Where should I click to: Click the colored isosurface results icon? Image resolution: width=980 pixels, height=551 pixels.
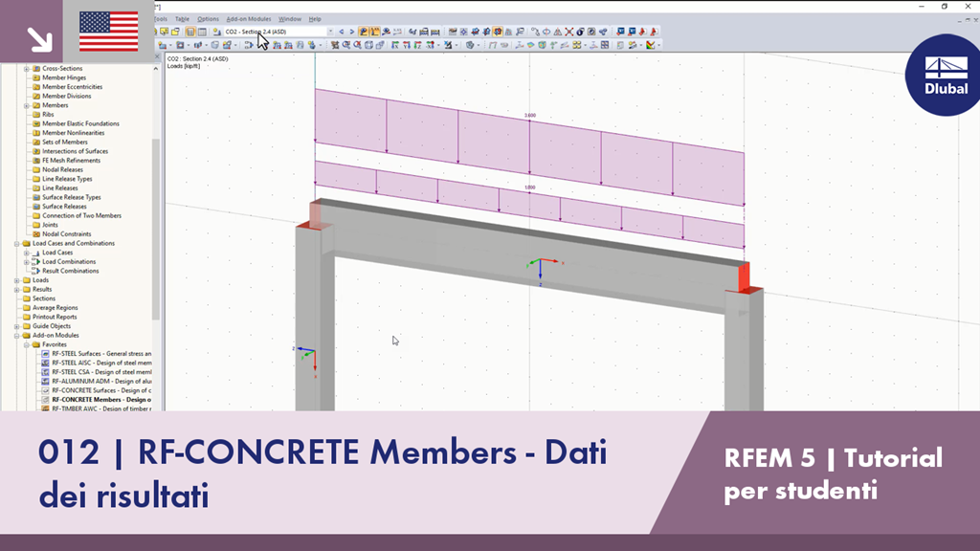(x=542, y=45)
